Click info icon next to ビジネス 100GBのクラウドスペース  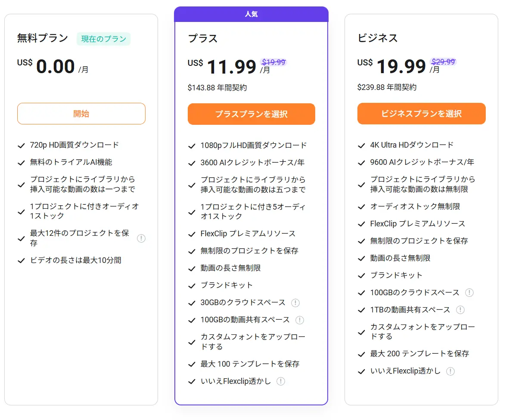[469, 293]
